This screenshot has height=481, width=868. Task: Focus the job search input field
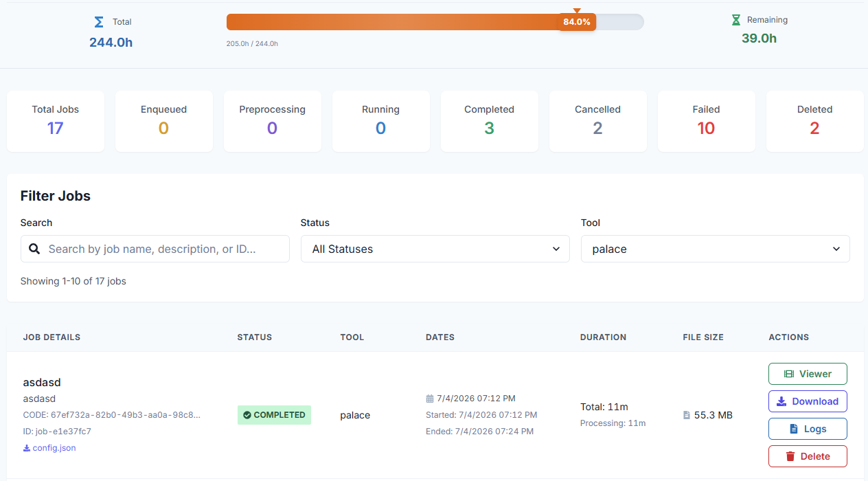pos(155,249)
